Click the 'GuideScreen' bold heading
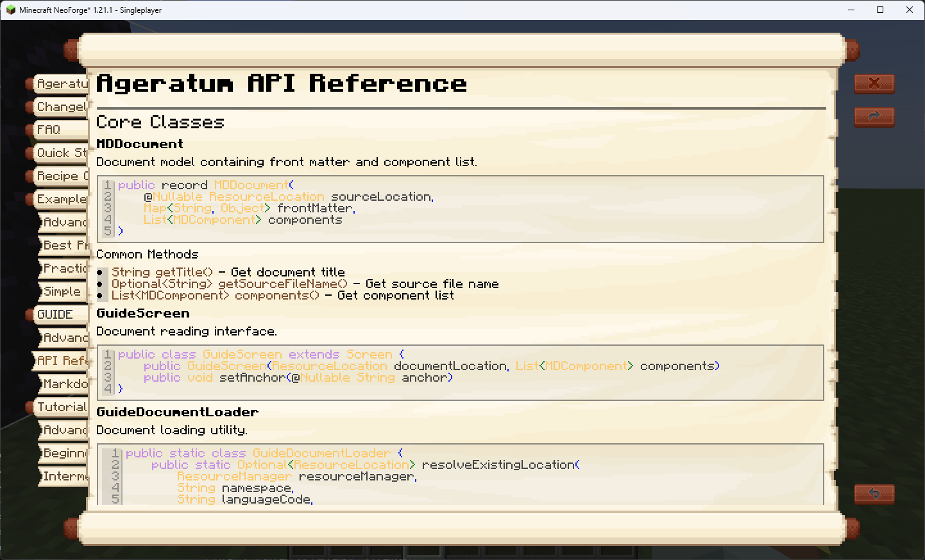This screenshot has width=925, height=560. click(143, 313)
